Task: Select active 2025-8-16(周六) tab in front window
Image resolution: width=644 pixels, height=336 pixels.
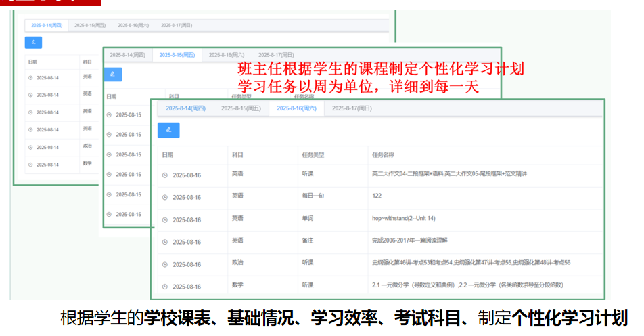Action: pyautogui.click(x=296, y=108)
